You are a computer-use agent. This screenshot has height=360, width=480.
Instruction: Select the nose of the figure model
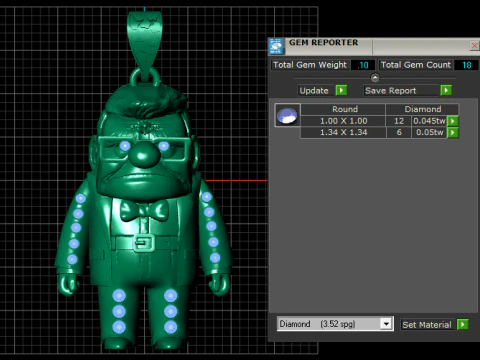(x=143, y=155)
